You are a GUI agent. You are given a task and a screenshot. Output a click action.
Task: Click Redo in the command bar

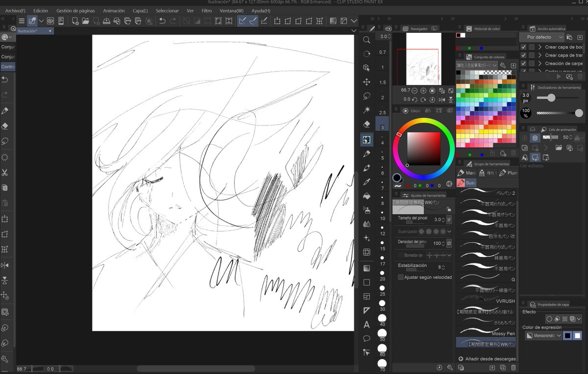pos(173,21)
